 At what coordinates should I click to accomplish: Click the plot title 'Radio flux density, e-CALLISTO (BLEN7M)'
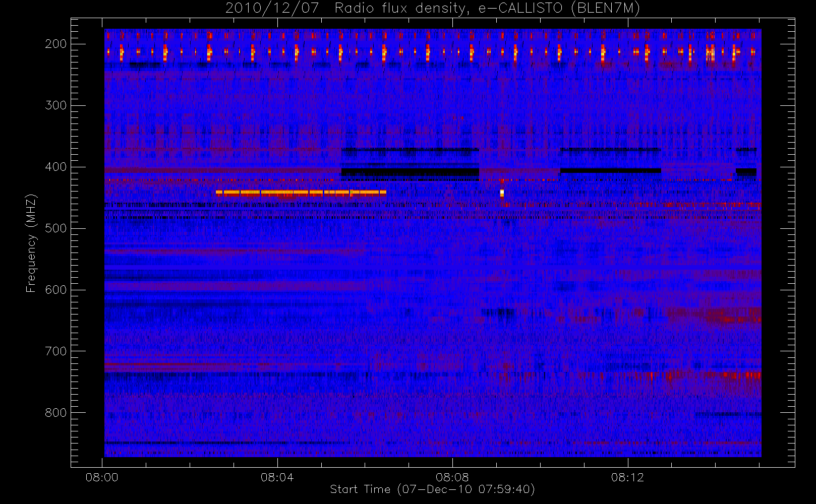(487, 9)
